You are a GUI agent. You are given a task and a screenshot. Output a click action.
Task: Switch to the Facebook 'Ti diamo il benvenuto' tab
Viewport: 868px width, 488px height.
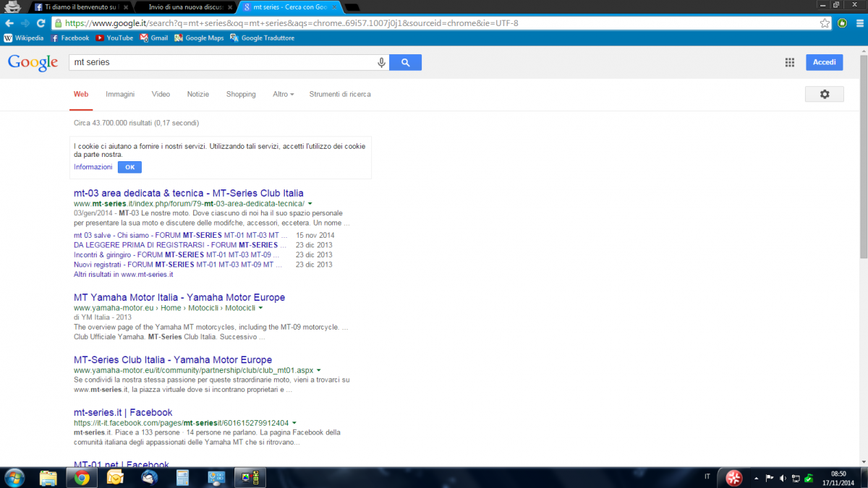(82, 7)
